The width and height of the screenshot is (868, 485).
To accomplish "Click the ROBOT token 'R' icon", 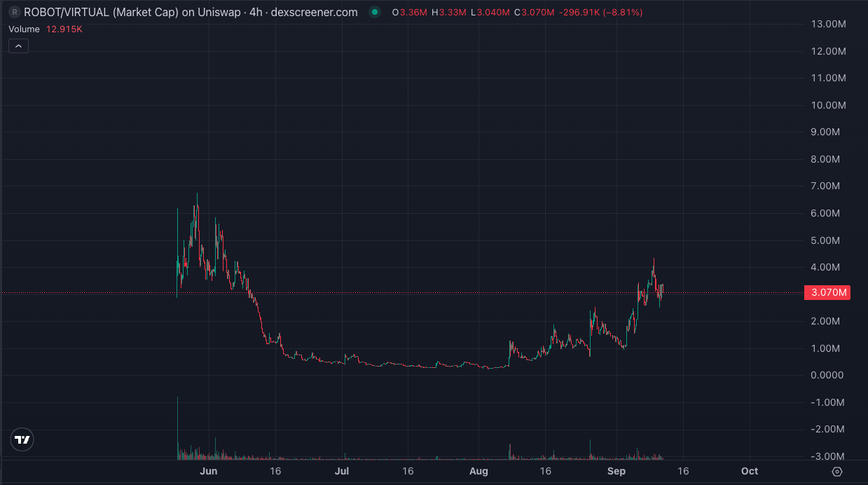I will click(x=14, y=13).
